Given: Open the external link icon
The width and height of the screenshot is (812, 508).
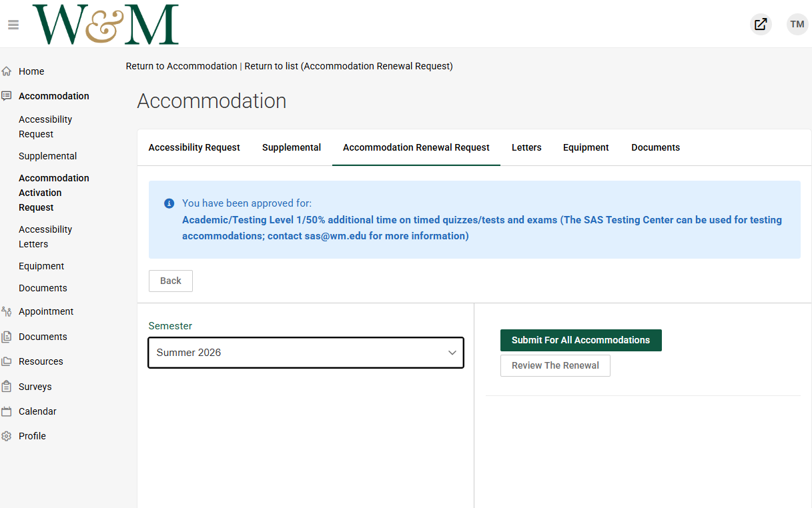Looking at the screenshot, I should click(x=761, y=25).
